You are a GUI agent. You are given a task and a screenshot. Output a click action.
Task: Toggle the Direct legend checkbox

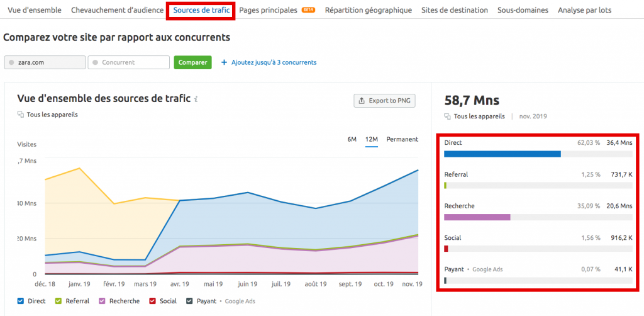[x=21, y=301]
